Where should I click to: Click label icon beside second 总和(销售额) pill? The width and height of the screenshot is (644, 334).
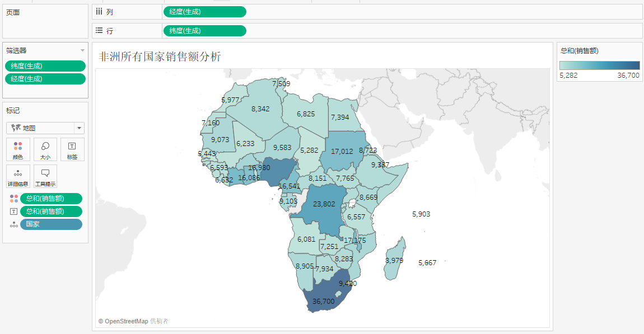coord(13,211)
